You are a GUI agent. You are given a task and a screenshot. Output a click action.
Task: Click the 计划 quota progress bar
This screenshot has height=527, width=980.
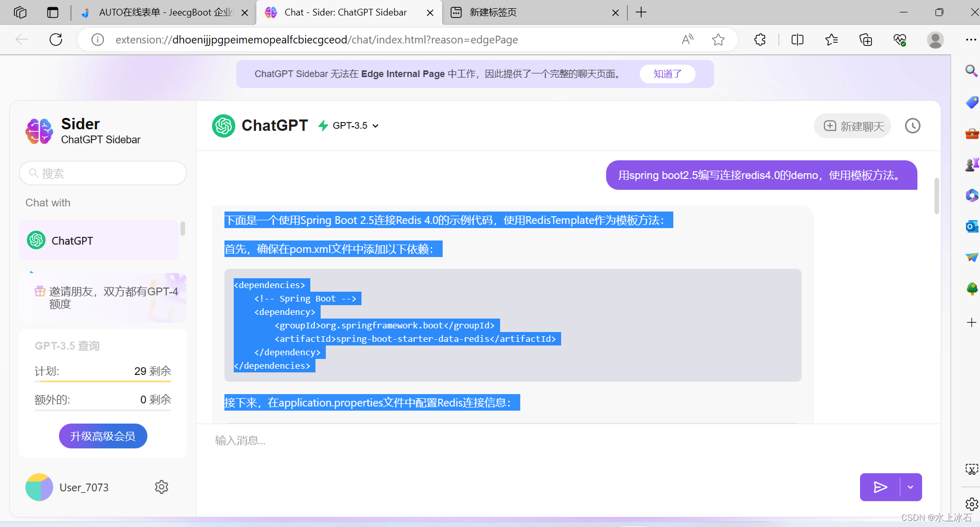coord(103,381)
